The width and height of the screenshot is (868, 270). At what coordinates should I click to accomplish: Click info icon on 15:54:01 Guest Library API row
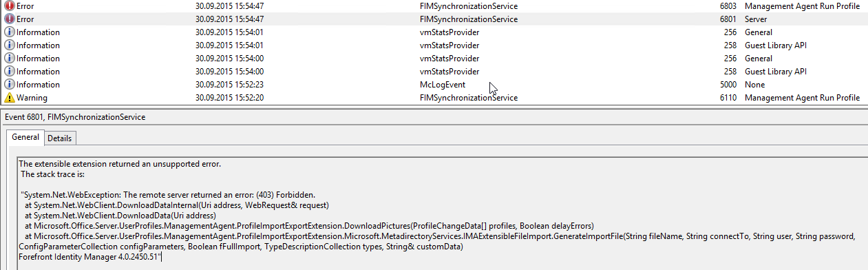(x=9, y=45)
